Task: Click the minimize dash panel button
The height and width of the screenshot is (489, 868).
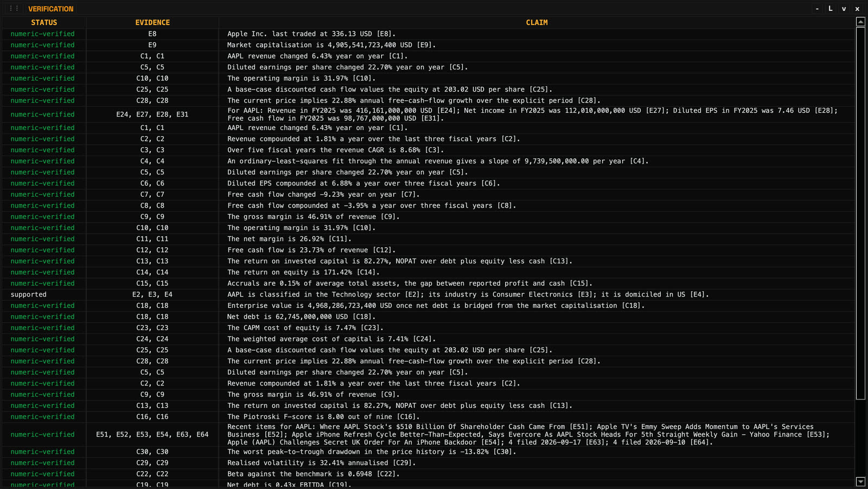Action: (817, 9)
